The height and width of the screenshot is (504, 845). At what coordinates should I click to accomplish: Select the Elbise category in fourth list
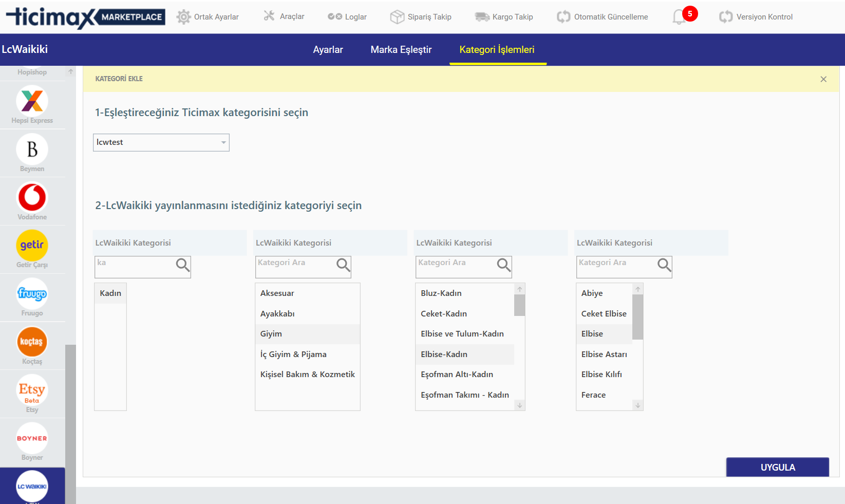pyautogui.click(x=604, y=334)
